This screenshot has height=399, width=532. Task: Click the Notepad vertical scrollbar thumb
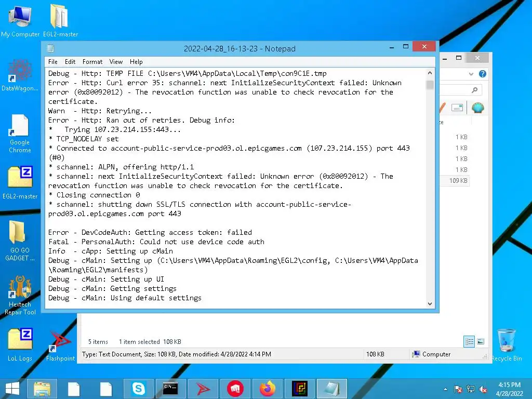tap(430, 85)
